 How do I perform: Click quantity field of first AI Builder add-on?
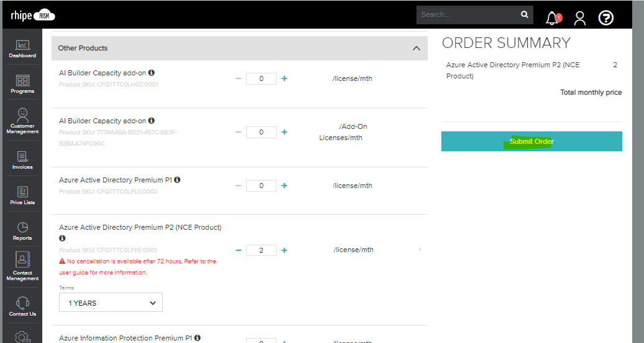click(261, 78)
